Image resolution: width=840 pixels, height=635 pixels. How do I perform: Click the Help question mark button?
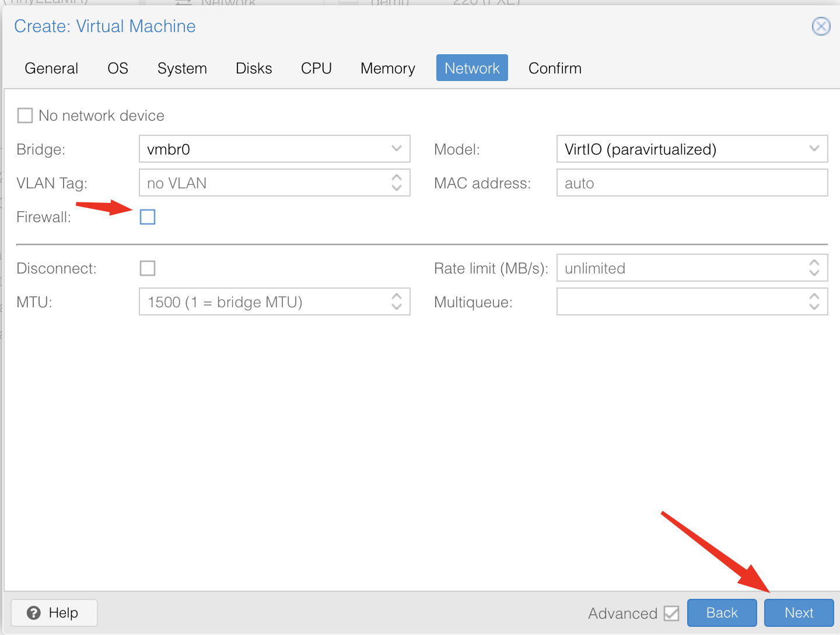pos(54,613)
